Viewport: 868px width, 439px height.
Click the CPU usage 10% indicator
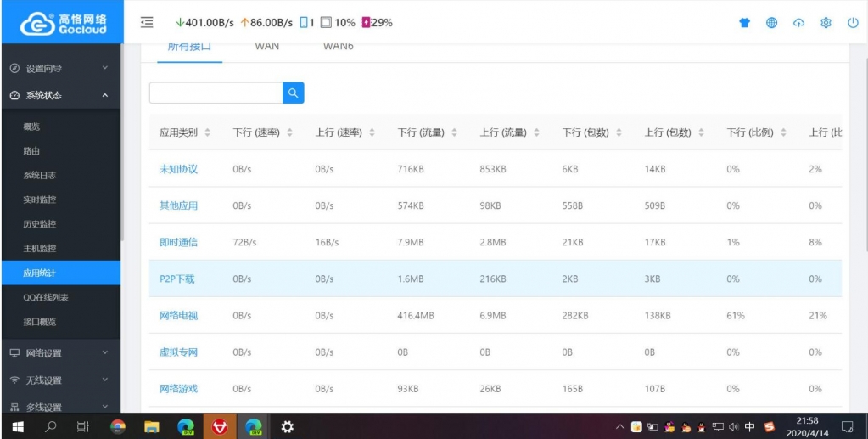tap(338, 23)
